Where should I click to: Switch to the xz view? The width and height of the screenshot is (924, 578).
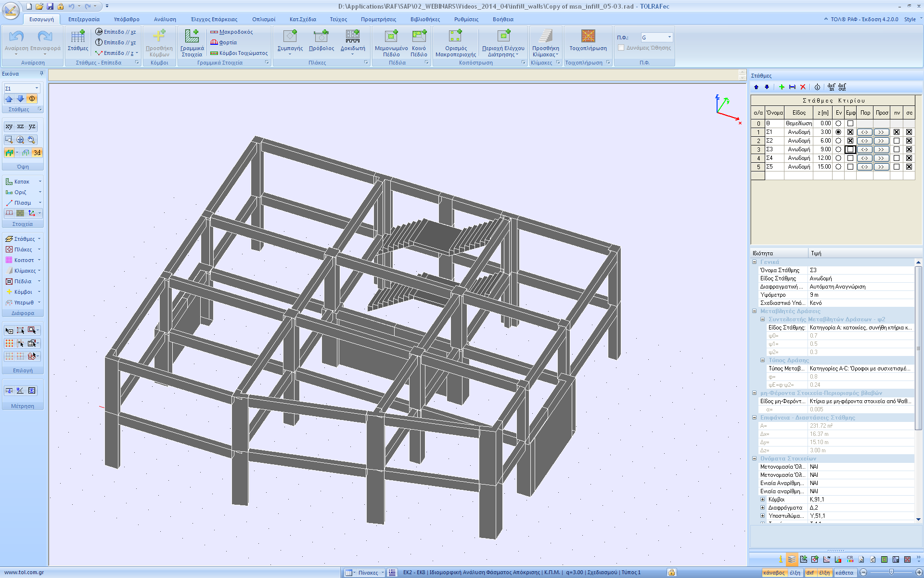click(x=20, y=126)
